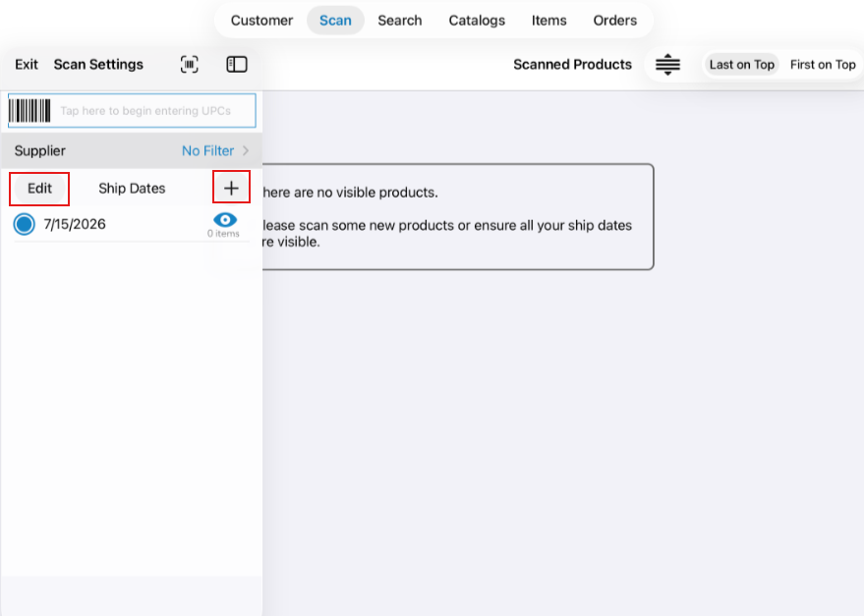Click the barcode graphic in UPC field
The height and width of the screenshot is (616, 864).
point(29,111)
